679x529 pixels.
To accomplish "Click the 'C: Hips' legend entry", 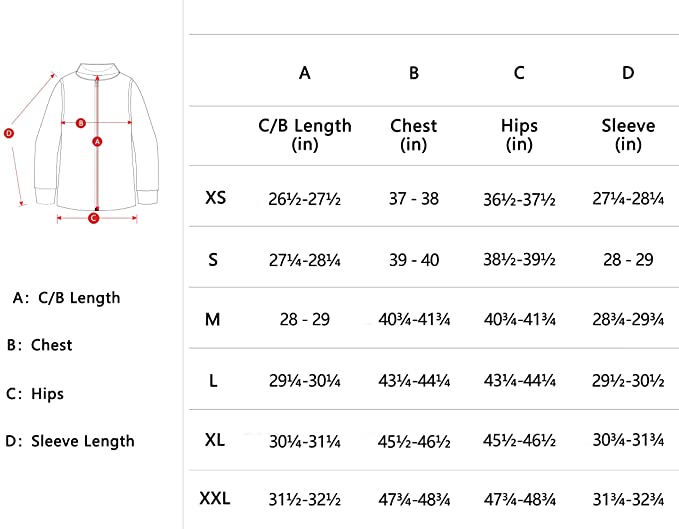I will tap(35, 394).
